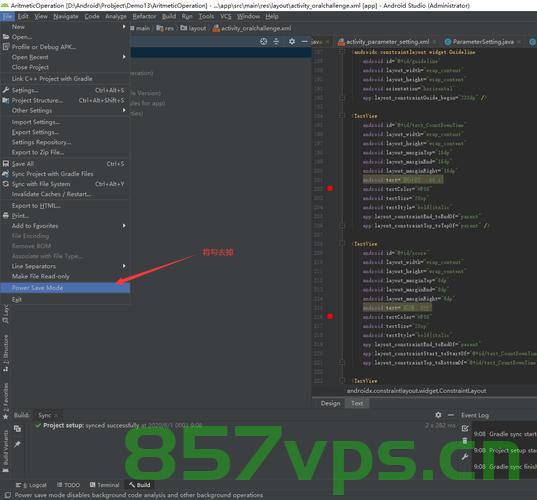Choose Exit from File menu
The height and width of the screenshot is (500, 537).
tap(65, 300)
